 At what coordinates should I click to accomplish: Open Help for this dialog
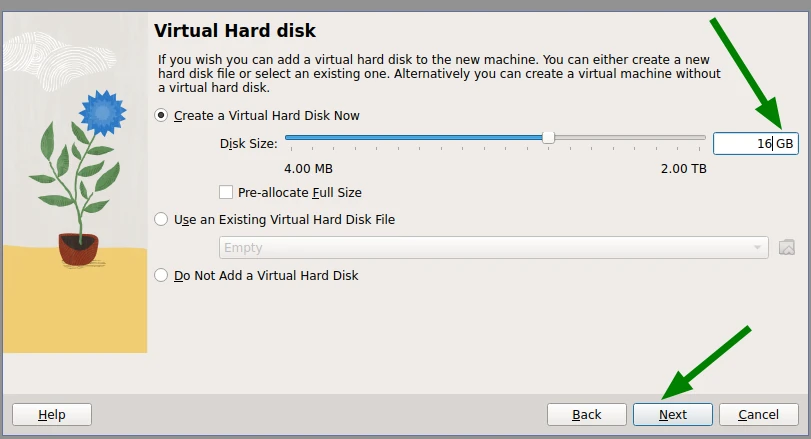coord(51,414)
